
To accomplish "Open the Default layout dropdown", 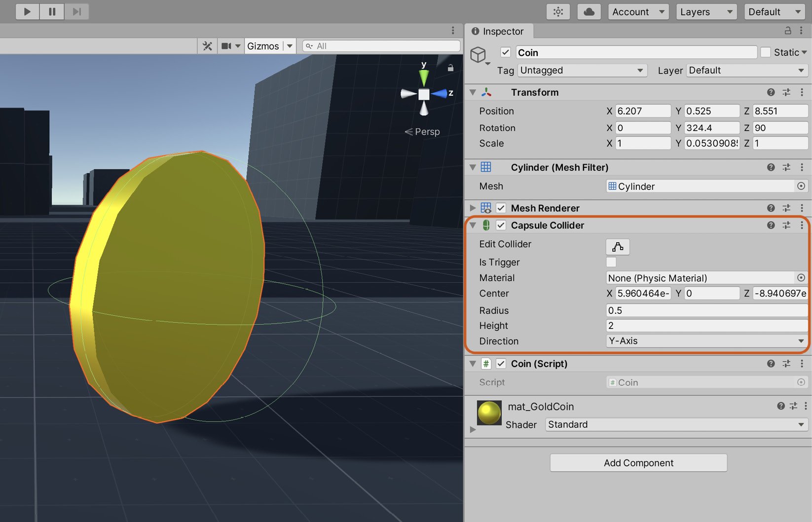I will (x=775, y=12).
